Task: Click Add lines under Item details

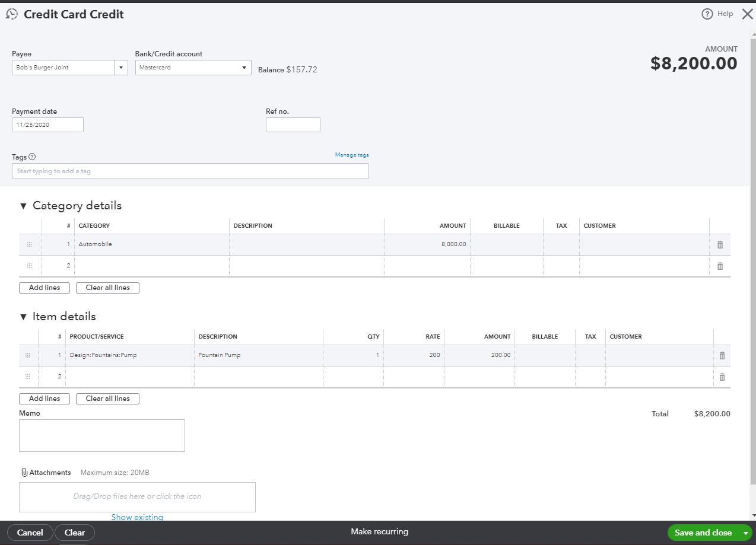Action: coord(45,399)
